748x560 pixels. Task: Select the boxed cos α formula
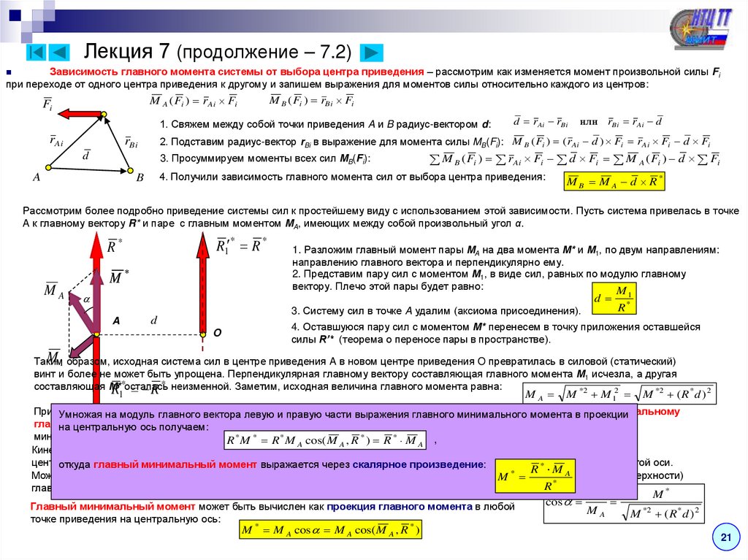tap(624, 505)
